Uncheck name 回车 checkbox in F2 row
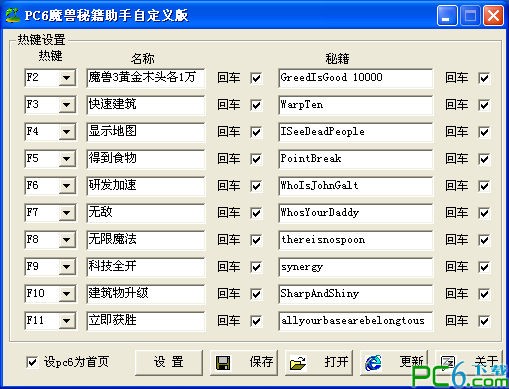The height and width of the screenshot is (389, 509). pyautogui.click(x=256, y=78)
